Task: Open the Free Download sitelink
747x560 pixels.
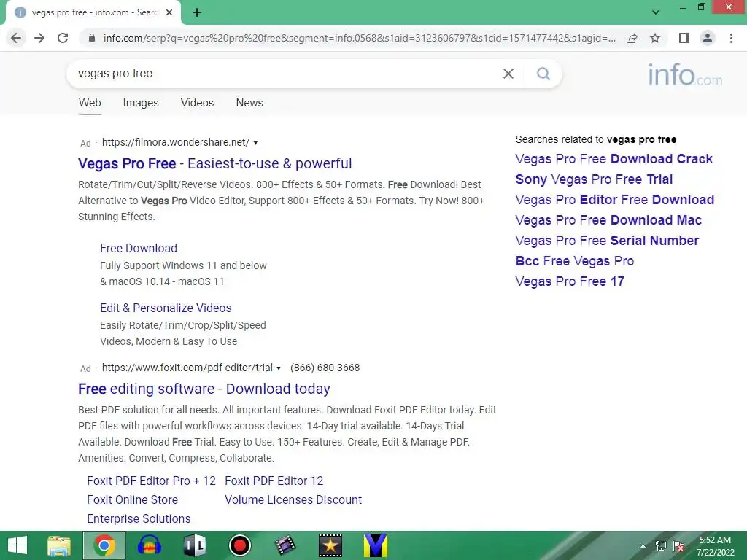Action: [139, 248]
